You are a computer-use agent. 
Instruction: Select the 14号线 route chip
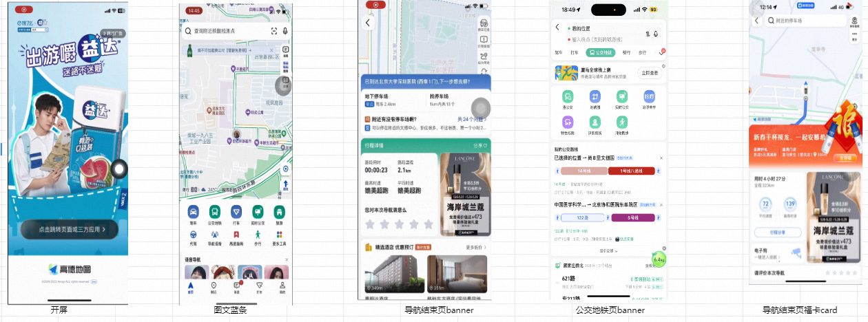coord(584,170)
